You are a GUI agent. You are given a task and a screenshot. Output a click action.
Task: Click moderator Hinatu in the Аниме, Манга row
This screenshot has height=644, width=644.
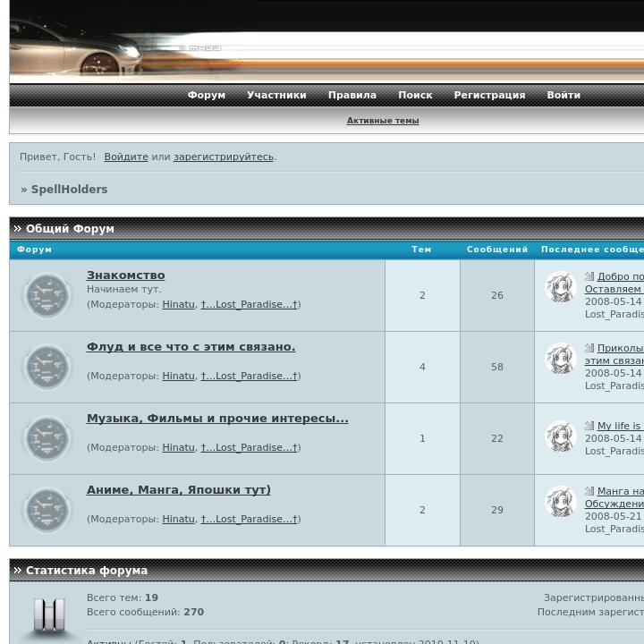[178, 519]
